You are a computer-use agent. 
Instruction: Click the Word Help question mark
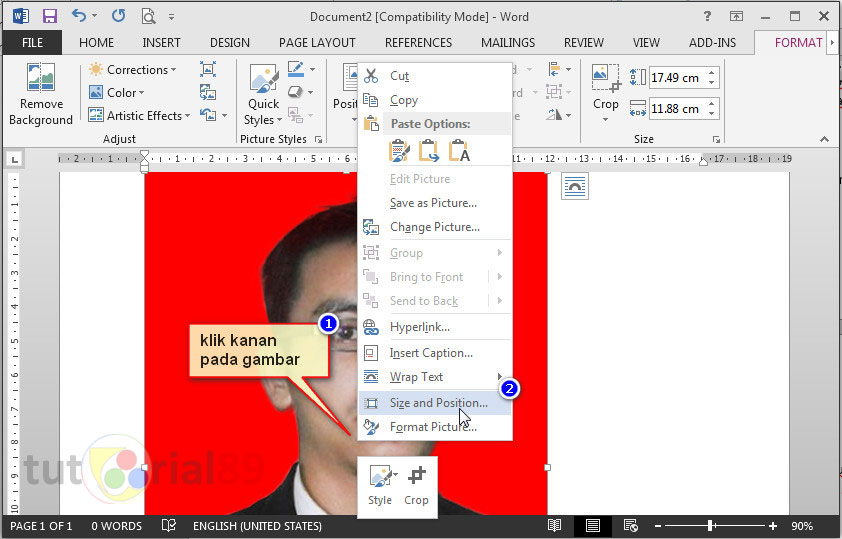point(707,17)
